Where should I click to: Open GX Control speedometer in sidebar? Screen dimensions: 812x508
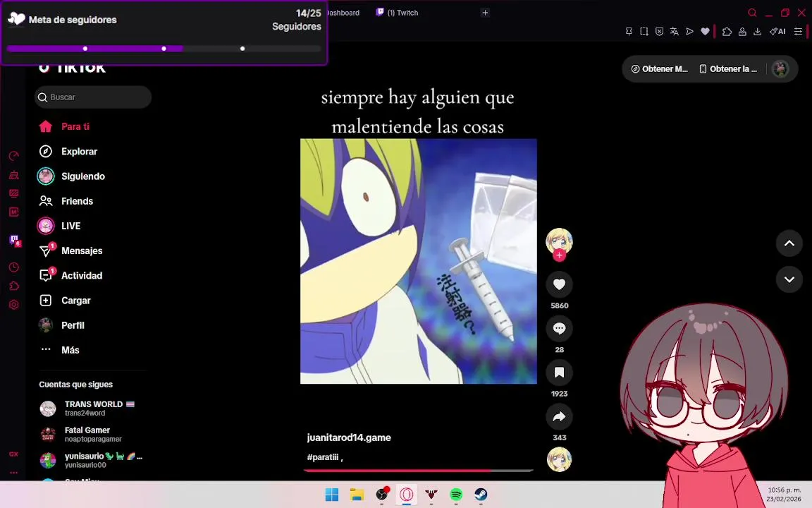click(x=14, y=156)
